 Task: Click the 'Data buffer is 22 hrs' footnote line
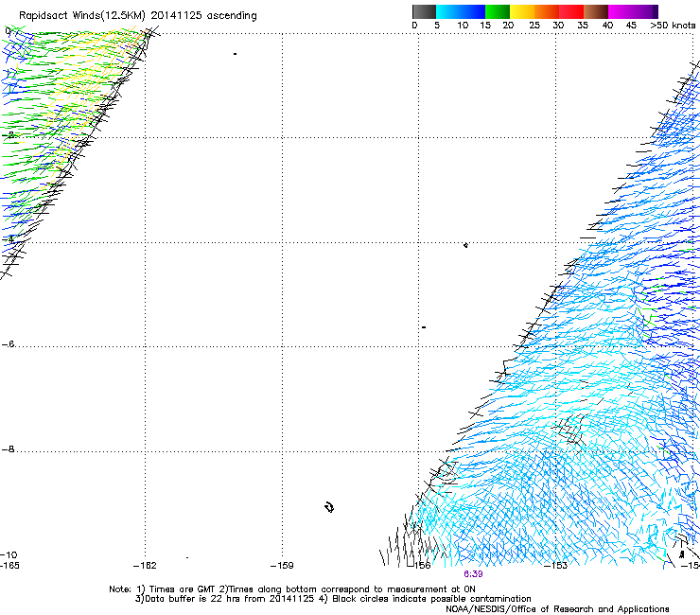[333, 599]
